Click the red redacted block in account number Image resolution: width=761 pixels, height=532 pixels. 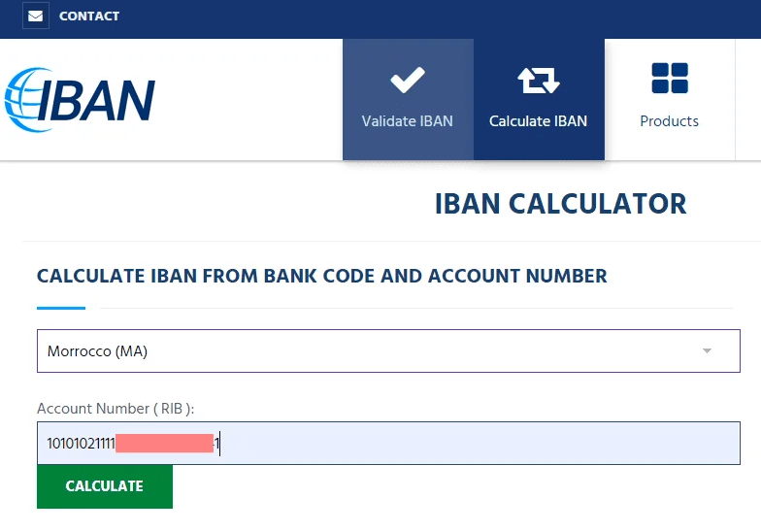[x=164, y=444]
